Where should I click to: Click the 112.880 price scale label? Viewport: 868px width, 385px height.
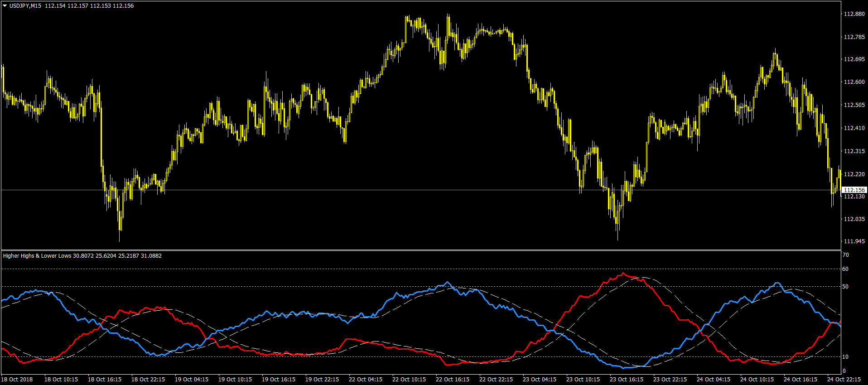854,14
